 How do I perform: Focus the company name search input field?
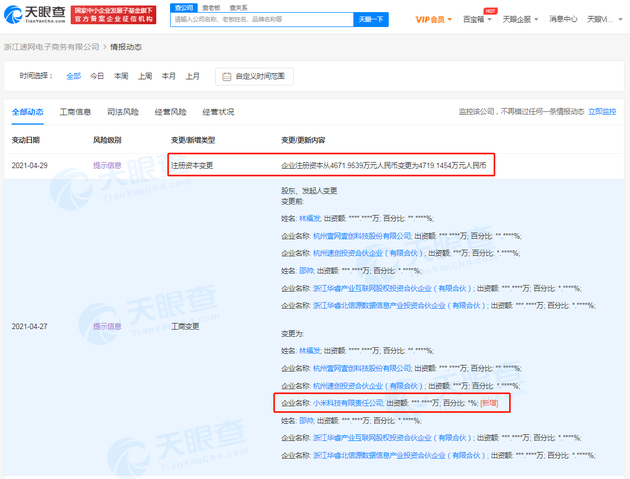pyautogui.click(x=262, y=19)
